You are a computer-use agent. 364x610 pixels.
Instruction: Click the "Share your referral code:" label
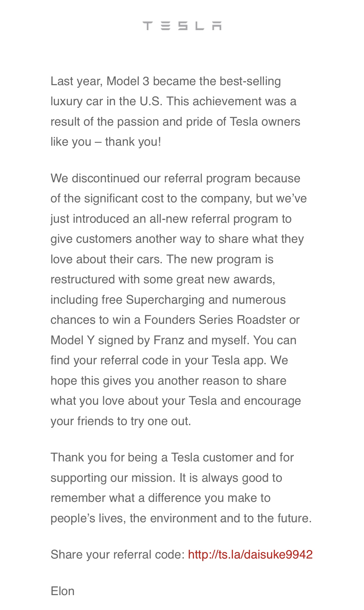[x=117, y=555]
